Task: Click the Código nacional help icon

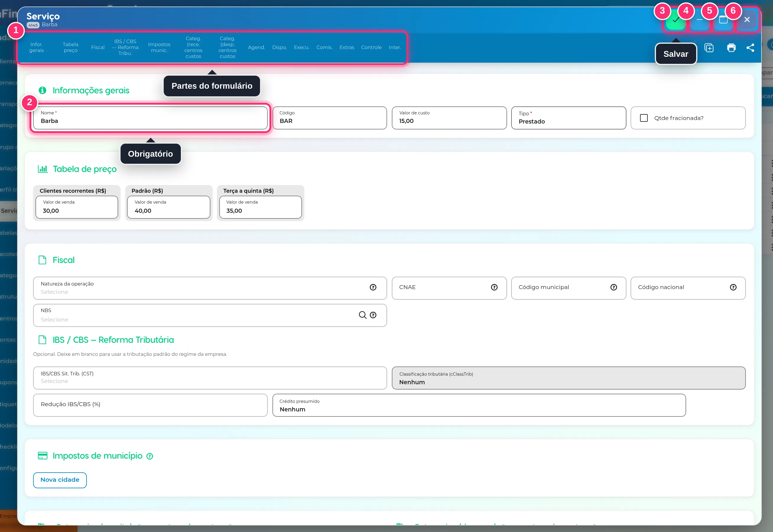Action: 733,287
